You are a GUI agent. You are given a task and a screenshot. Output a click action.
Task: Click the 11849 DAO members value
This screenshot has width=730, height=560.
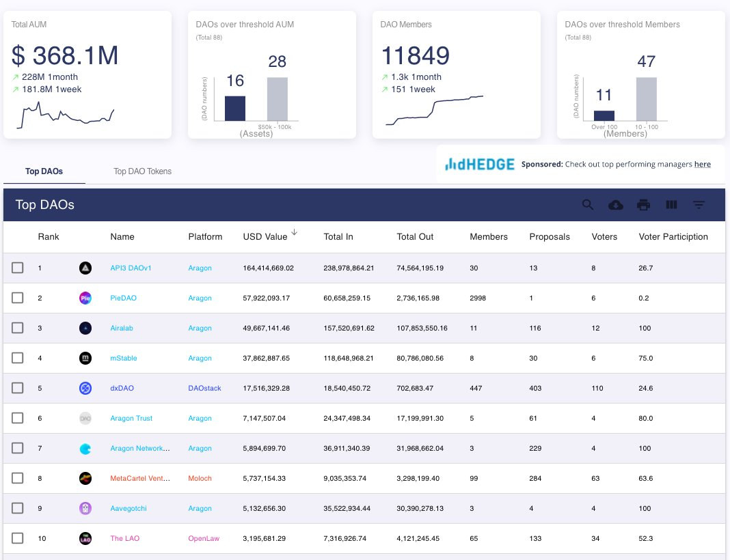416,56
